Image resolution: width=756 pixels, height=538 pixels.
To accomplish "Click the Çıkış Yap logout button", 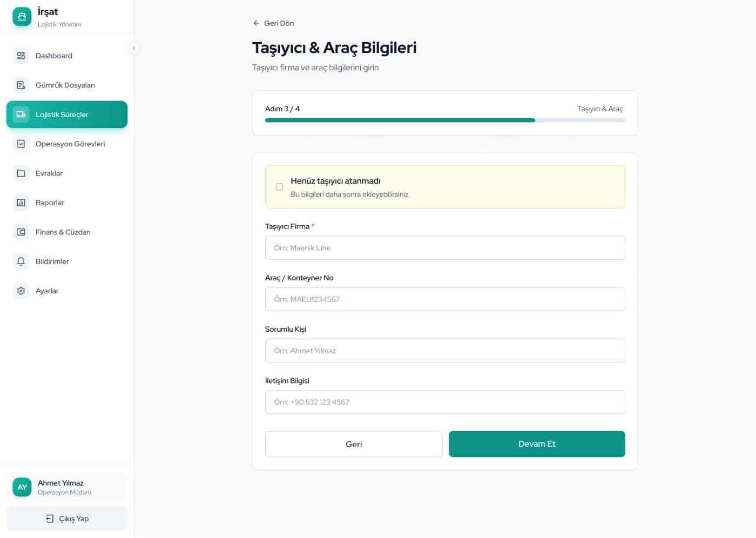I will coord(67,519).
